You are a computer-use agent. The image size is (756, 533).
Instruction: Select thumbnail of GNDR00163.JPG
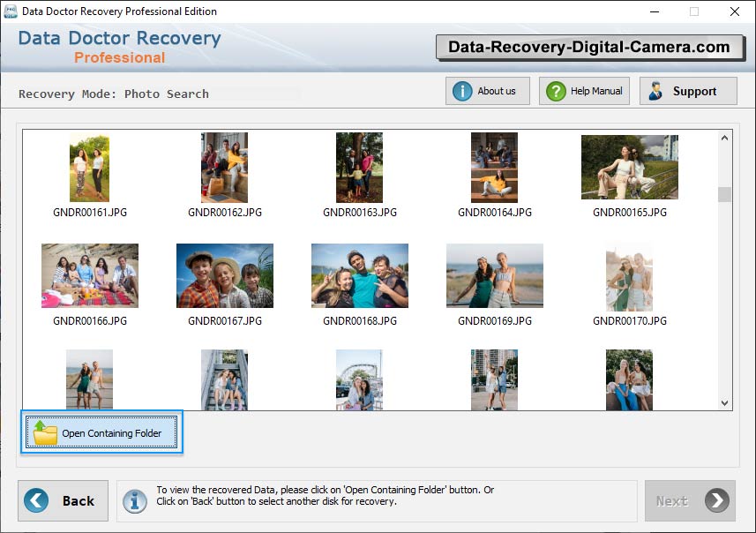coord(360,168)
